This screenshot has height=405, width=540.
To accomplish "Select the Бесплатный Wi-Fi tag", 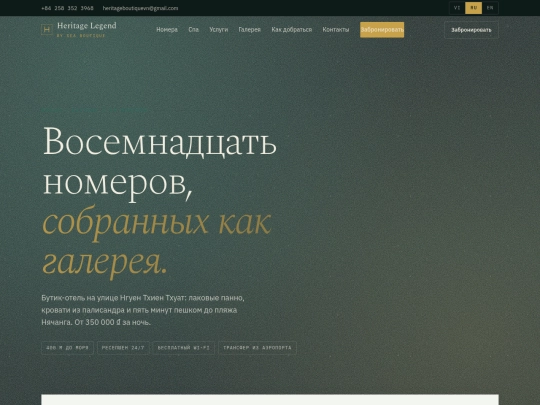I will (x=184, y=348).
